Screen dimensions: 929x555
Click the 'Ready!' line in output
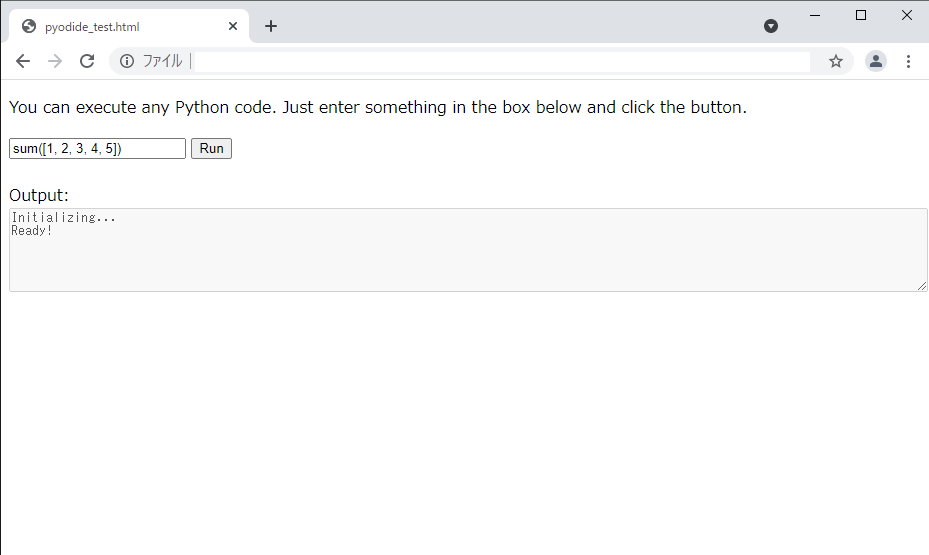[32, 231]
